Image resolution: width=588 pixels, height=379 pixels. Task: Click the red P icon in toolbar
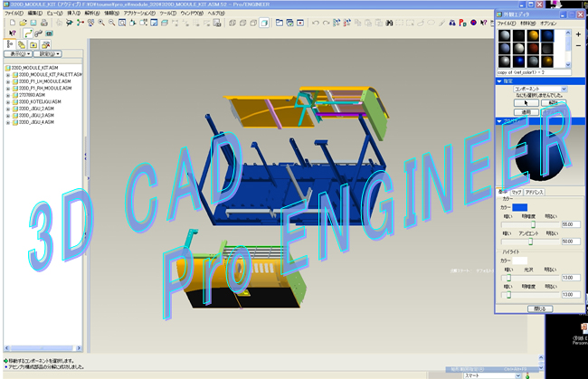click(463, 23)
